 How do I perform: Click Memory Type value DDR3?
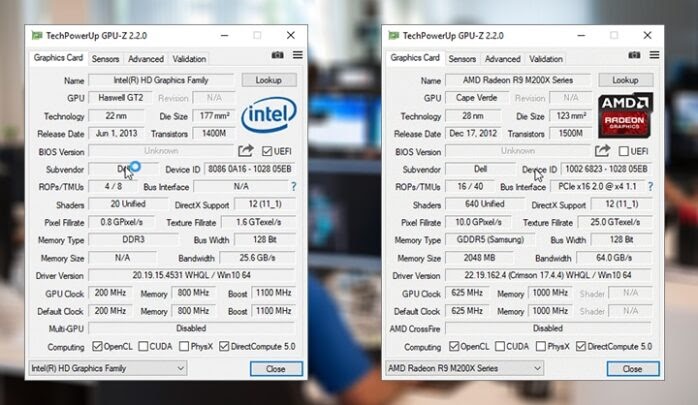(x=133, y=240)
